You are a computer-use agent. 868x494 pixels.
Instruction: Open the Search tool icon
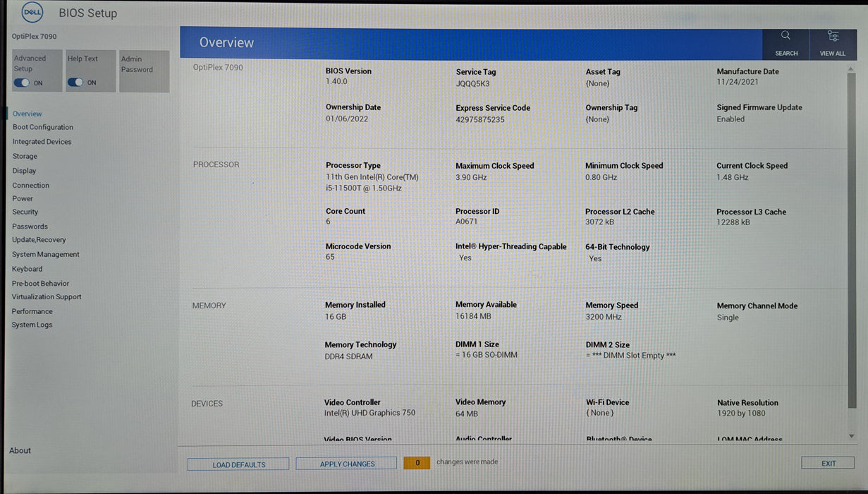point(786,36)
